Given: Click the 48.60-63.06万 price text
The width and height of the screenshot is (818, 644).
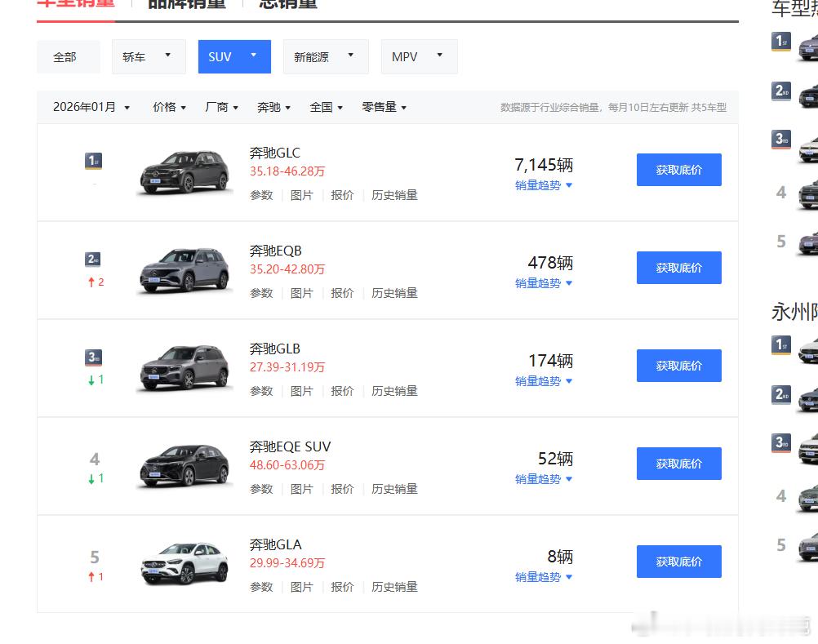Looking at the screenshot, I should tap(287, 465).
